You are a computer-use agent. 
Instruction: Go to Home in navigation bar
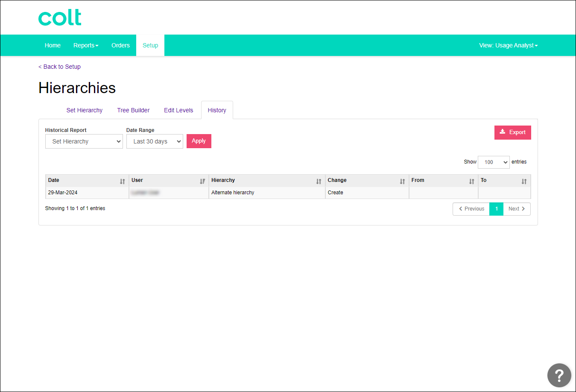pyautogui.click(x=53, y=45)
